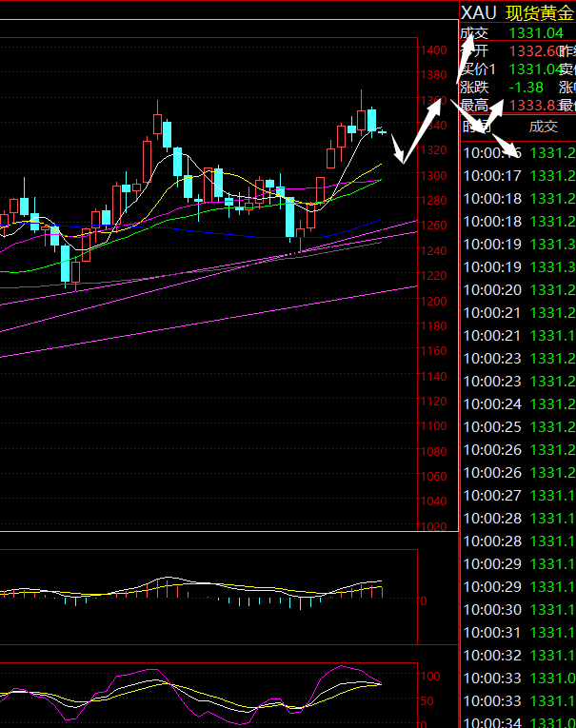Select the tick row at 10:00:27
The height and width of the screenshot is (728, 576).
pos(519,496)
